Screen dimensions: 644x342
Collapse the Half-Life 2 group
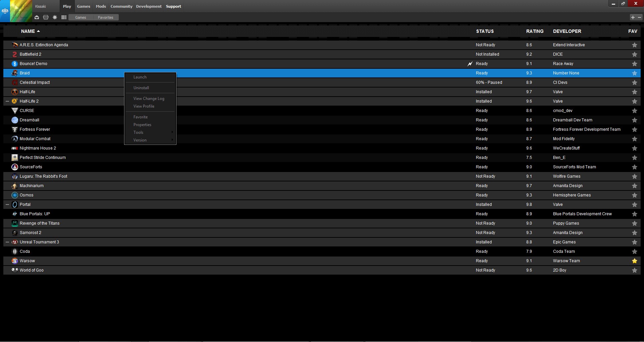point(7,101)
